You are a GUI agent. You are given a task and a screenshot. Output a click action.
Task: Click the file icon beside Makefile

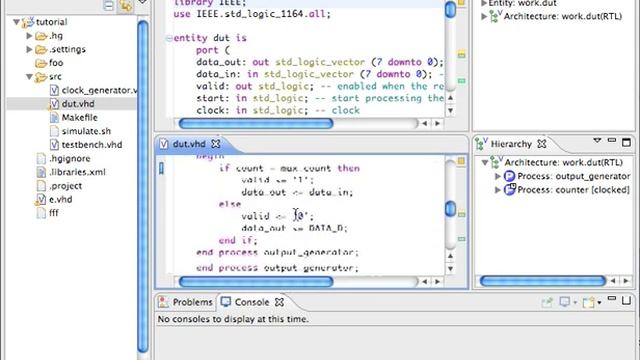(x=54, y=118)
